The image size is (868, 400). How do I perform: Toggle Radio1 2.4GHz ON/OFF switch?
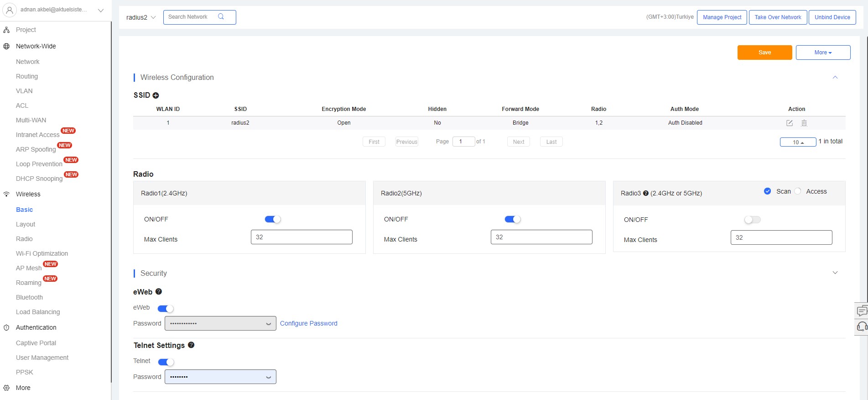tap(273, 219)
